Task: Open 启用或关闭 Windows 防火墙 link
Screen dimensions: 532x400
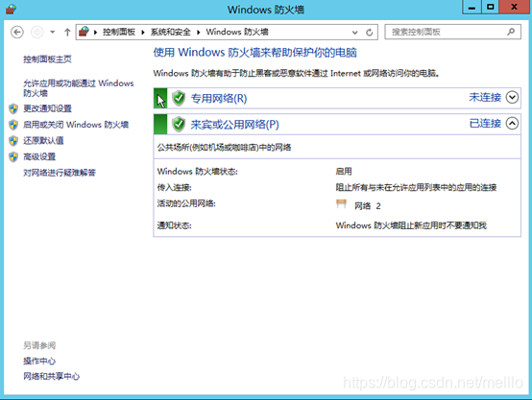Action: 76,125
